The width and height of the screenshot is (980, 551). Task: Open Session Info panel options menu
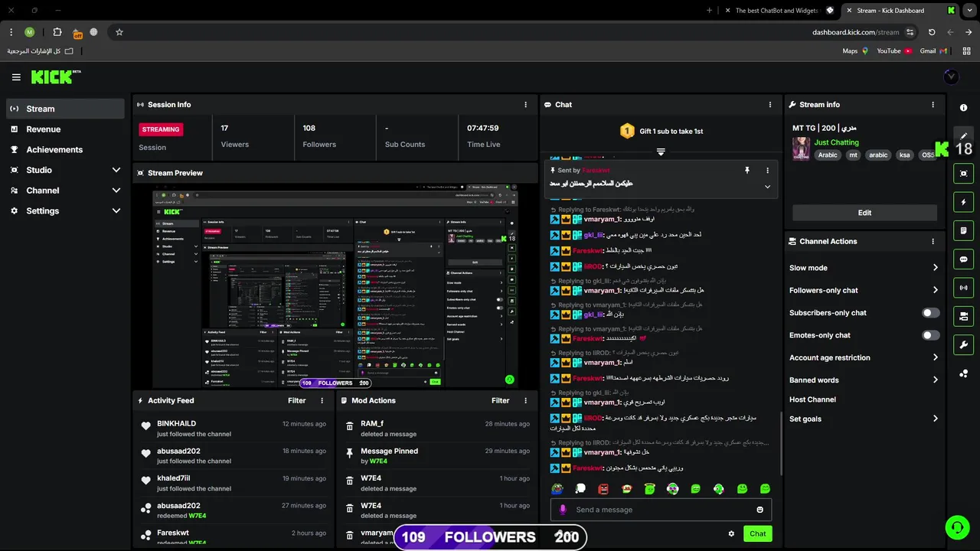(525, 105)
